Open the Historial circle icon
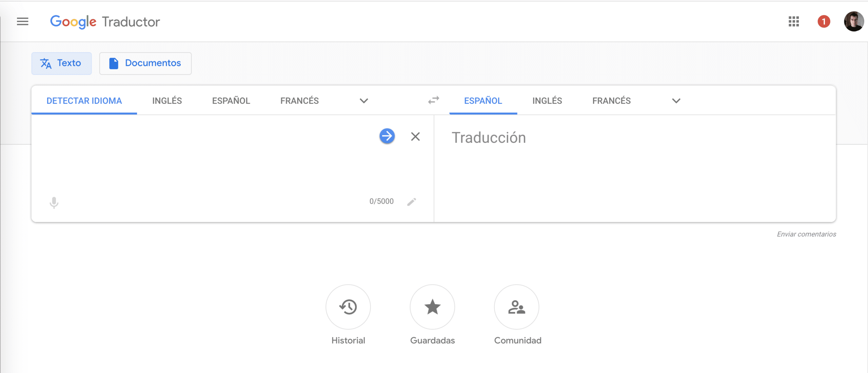This screenshot has width=868, height=373. pos(348,307)
